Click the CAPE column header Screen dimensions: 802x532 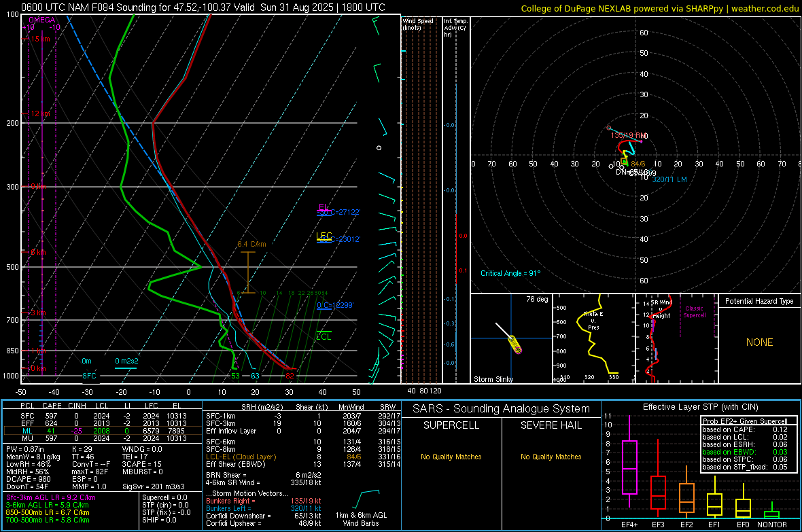point(52,406)
